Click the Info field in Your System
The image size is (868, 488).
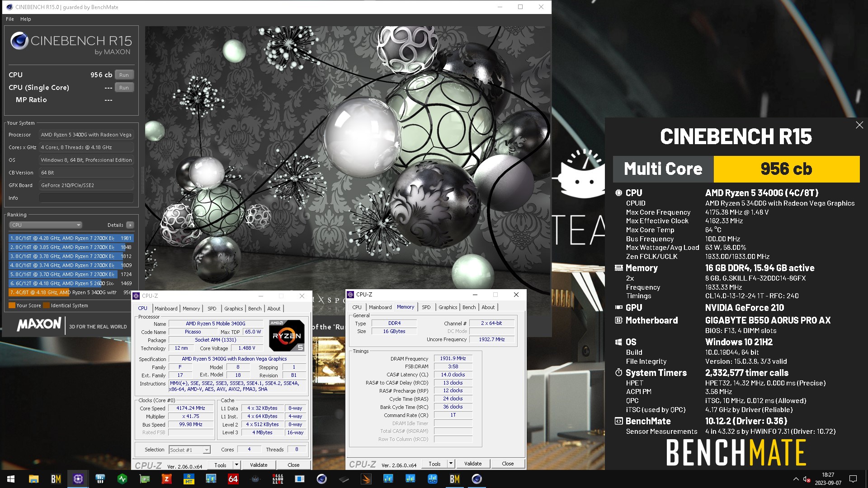click(86, 198)
